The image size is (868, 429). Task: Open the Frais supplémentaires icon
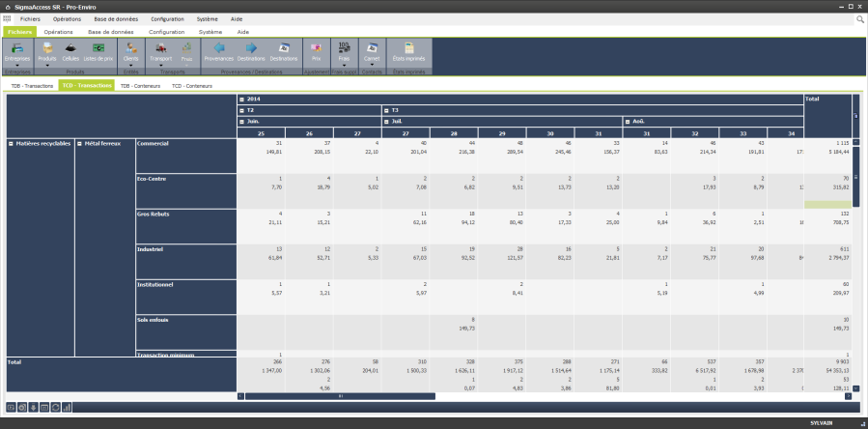pyautogui.click(x=343, y=51)
